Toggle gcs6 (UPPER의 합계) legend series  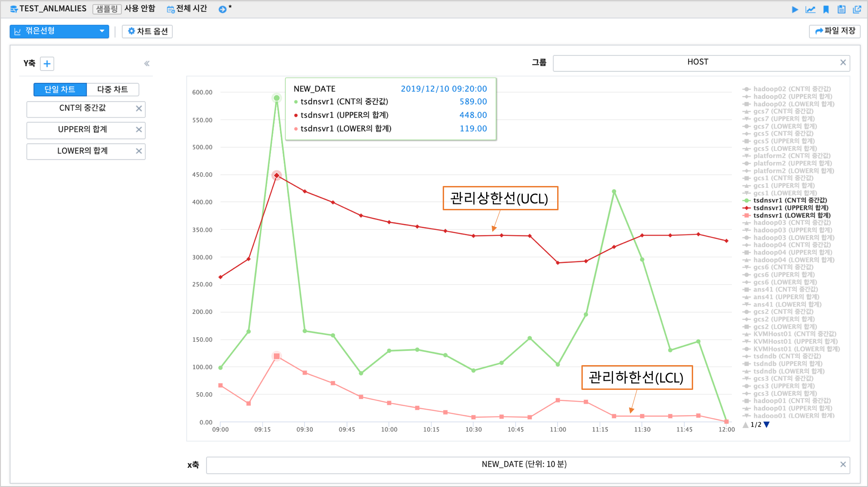click(779, 274)
